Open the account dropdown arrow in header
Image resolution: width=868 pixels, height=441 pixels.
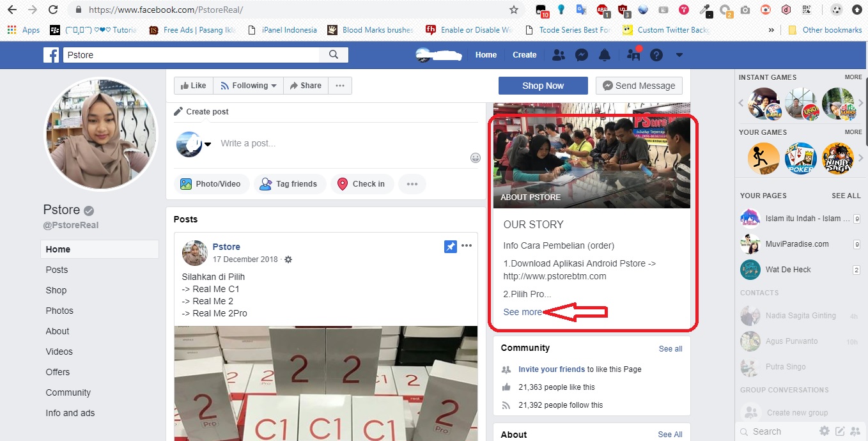[679, 55]
